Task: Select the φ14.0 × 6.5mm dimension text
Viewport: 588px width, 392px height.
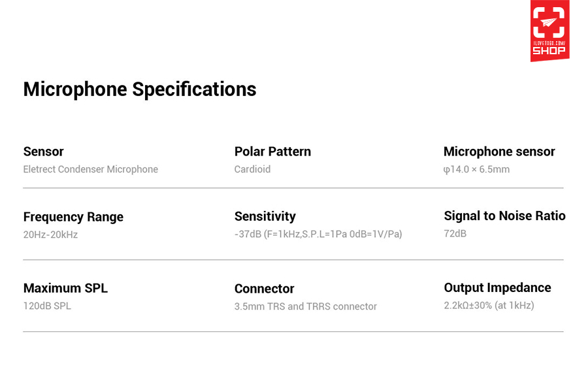Action: coord(477,170)
